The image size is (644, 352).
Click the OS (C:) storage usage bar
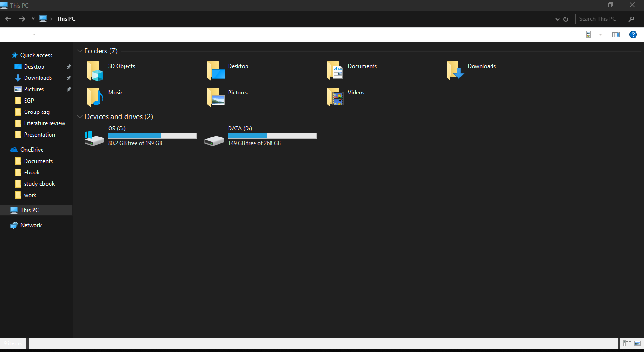tap(153, 136)
